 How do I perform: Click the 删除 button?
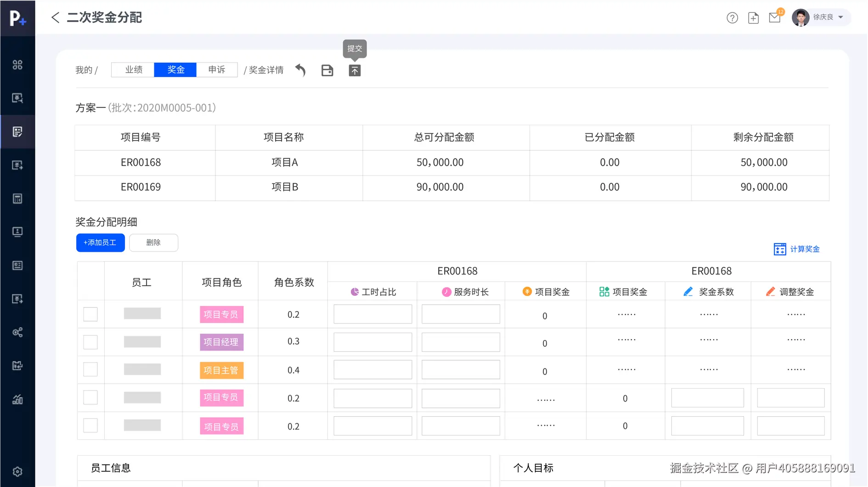coord(153,243)
